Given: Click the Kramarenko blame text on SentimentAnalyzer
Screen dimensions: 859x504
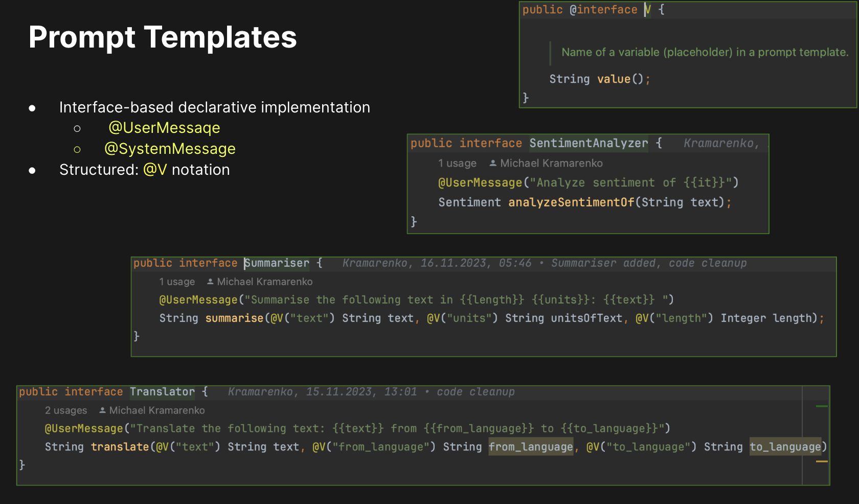Looking at the screenshot, I should point(721,143).
